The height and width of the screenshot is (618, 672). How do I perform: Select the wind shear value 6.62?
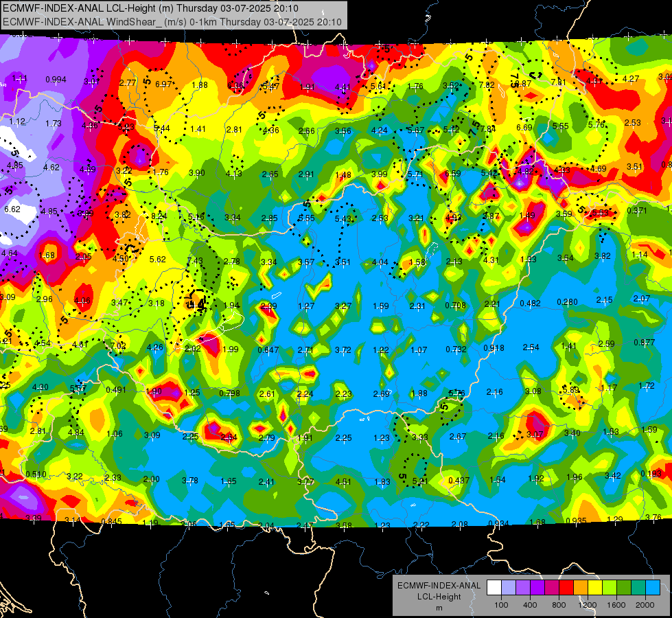[12, 209]
